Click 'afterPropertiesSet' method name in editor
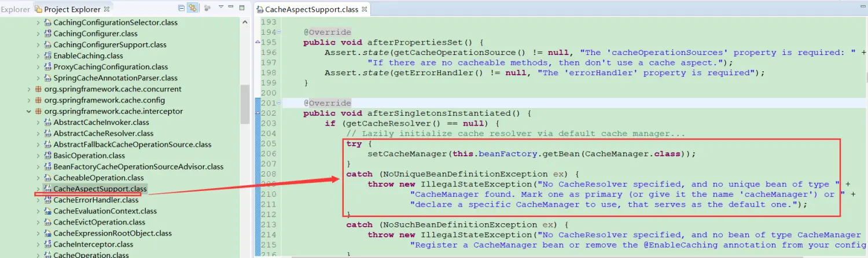The image size is (868, 258). (x=417, y=42)
